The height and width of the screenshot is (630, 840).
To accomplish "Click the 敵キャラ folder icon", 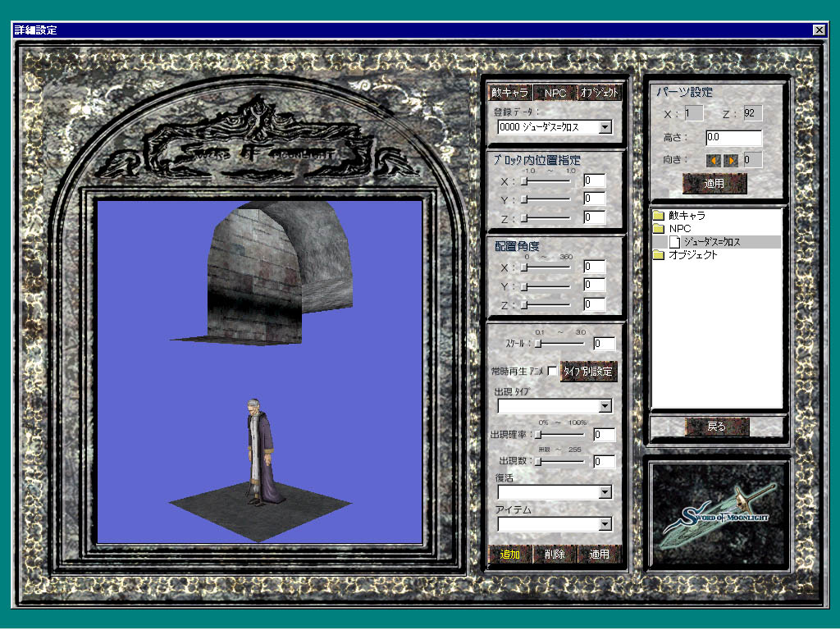I will point(659,216).
